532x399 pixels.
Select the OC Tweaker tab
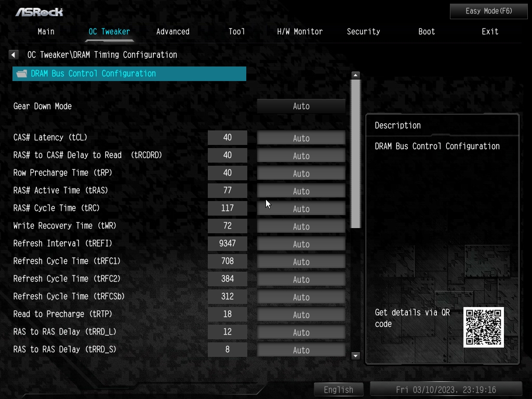click(x=109, y=32)
